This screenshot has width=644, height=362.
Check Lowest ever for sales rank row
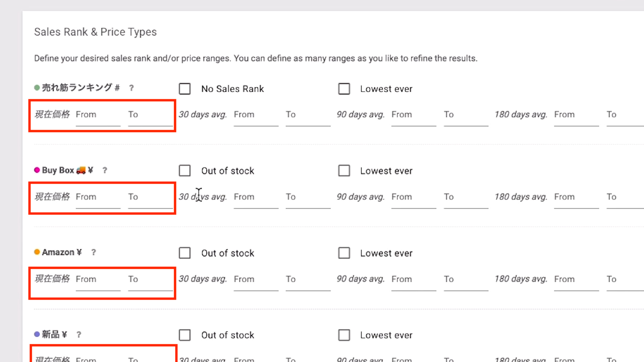pos(344,89)
